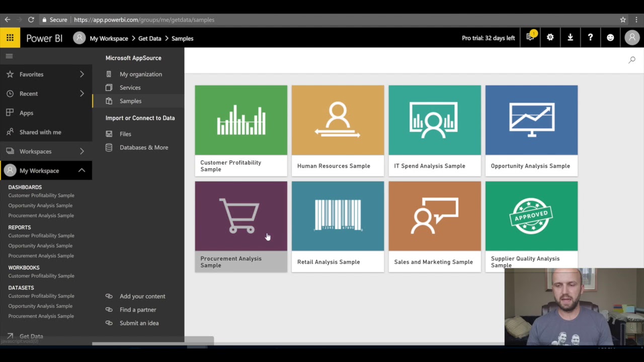Image resolution: width=644 pixels, height=362 pixels.
Task: Open Opportunity Analysis Sample under Dashboards
Action: (40, 205)
